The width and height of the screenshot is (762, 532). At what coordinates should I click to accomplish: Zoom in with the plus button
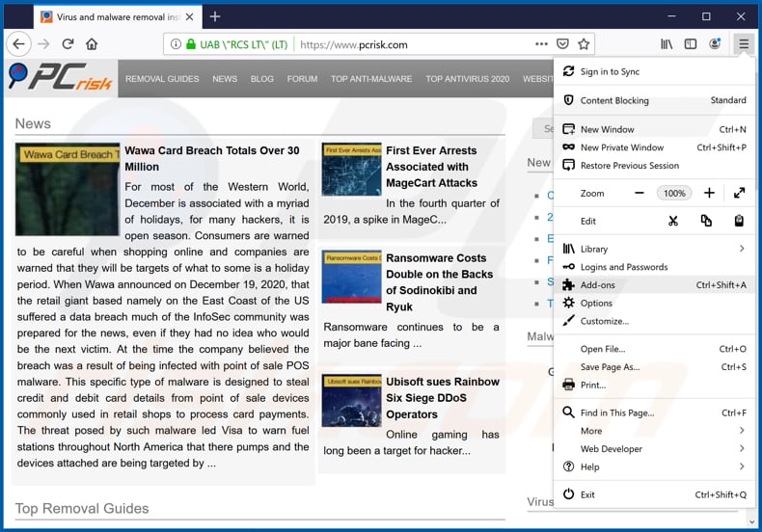pos(709,193)
